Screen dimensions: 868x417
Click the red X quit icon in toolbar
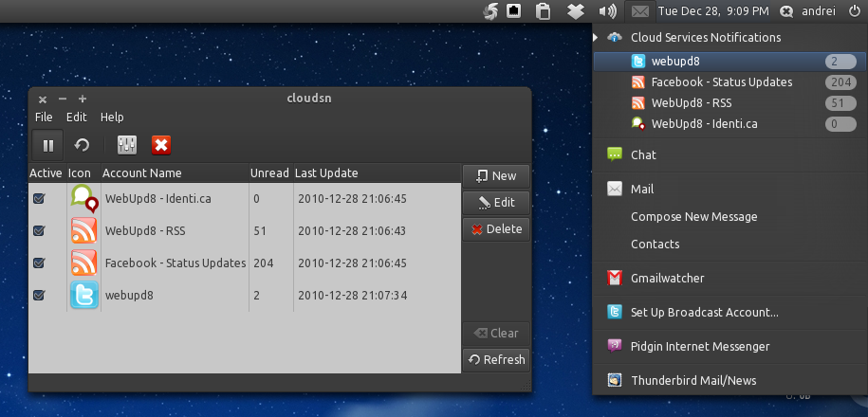(161, 145)
